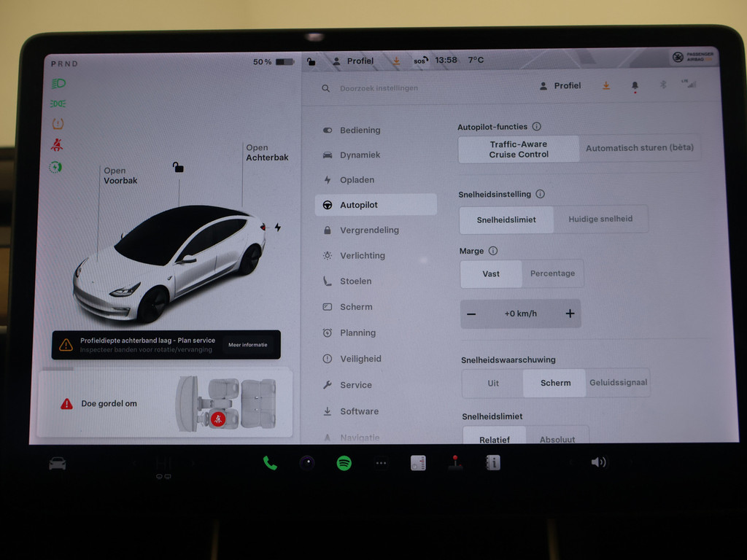This screenshot has width=747, height=560.
Task: Click the padlock icon above the car
Action: point(178,168)
